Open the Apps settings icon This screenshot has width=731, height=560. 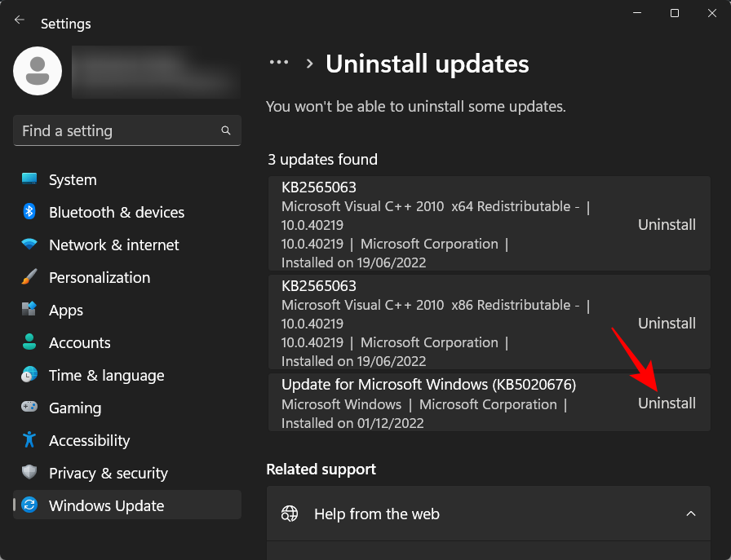(29, 310)
